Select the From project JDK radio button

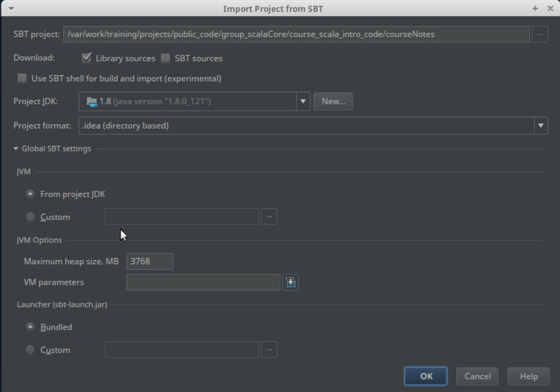(30, 194)
